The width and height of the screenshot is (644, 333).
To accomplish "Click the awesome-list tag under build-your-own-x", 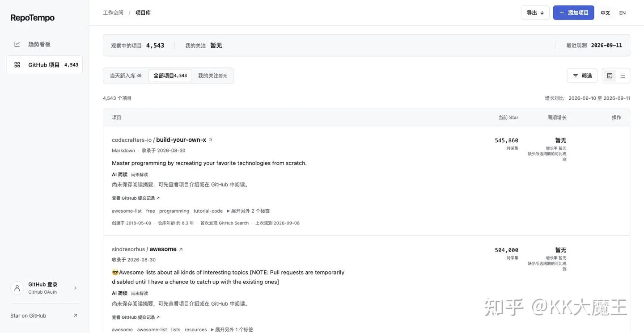I will (127, 211).
